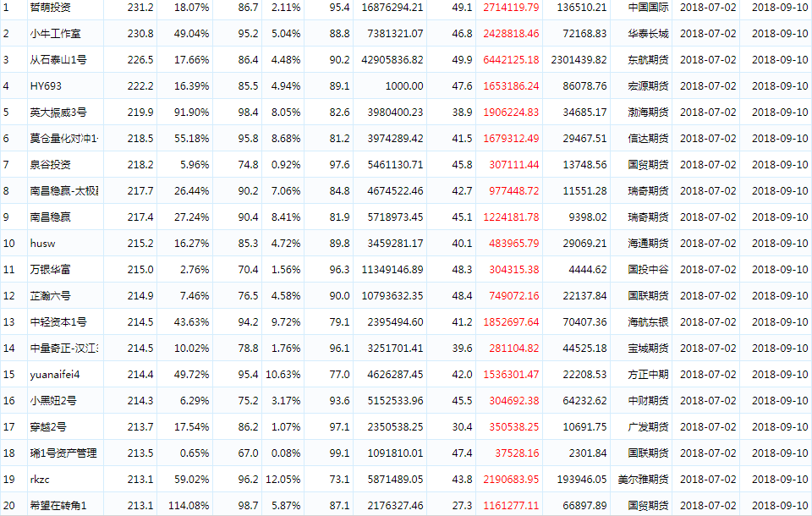
Task: Click the broker 广发期货
Action: coord(649,427)
